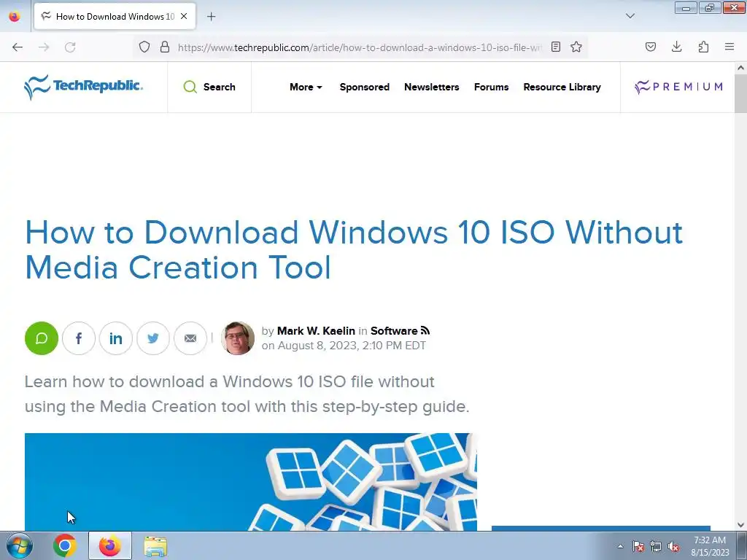Click the article title heading
This screenshot has width=747, height=560.
(x=354, y=249)
